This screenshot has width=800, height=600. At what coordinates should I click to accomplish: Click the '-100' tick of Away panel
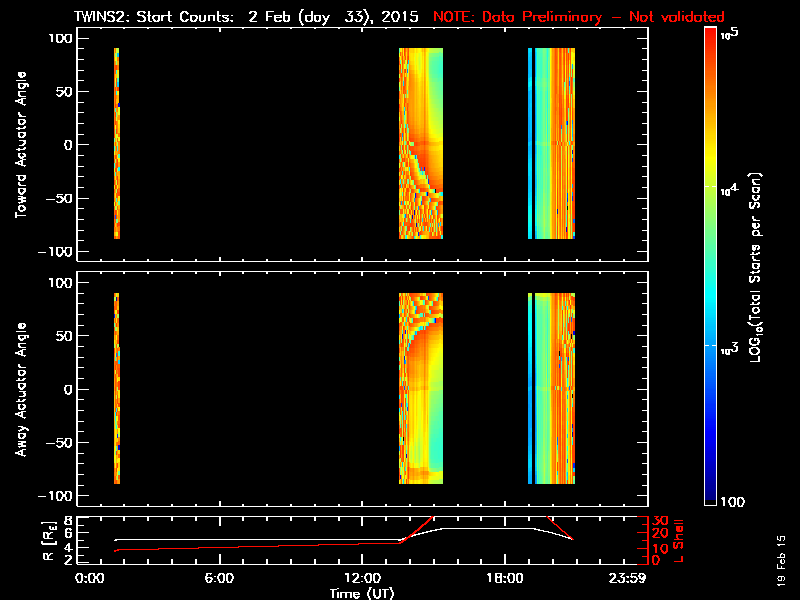56,496
